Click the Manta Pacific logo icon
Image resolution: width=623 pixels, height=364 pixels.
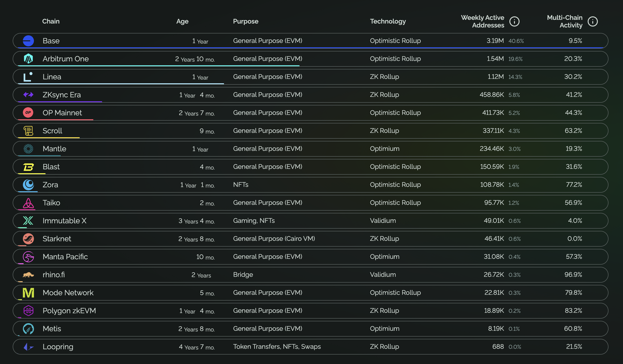[x=28, y=257]
